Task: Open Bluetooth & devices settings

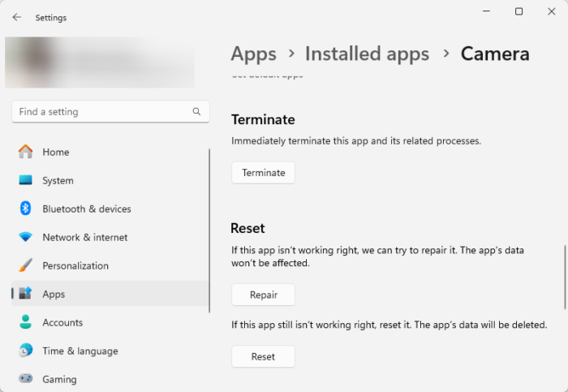Action: click(x=86, y=209)
